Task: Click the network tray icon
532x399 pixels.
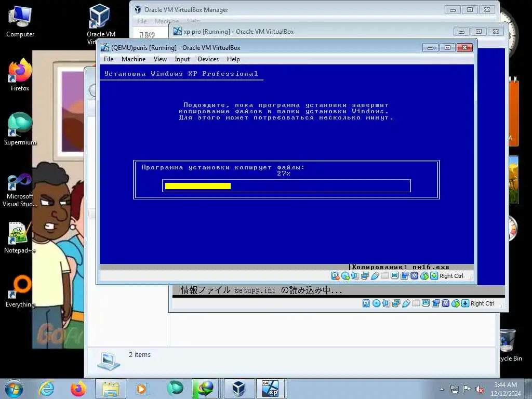Action: click(454, 389)
